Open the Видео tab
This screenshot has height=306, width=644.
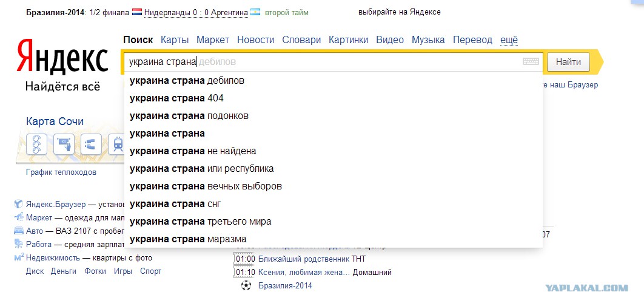pyautogui.click(x=390, y=40)
